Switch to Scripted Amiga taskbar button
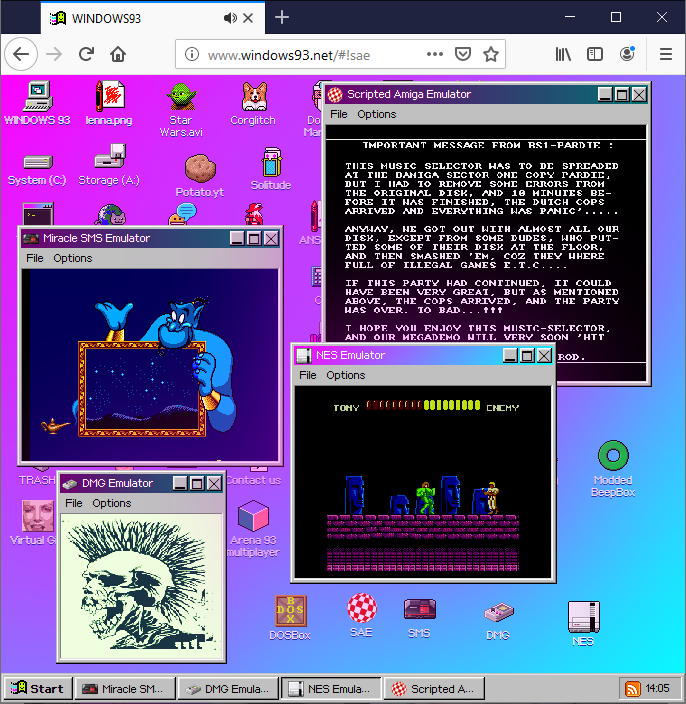 (x=434, y=688)
